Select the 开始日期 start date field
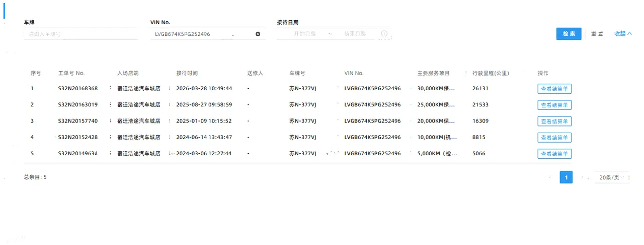The width and height of the screenshot is (644, 245). coord(305,34)
